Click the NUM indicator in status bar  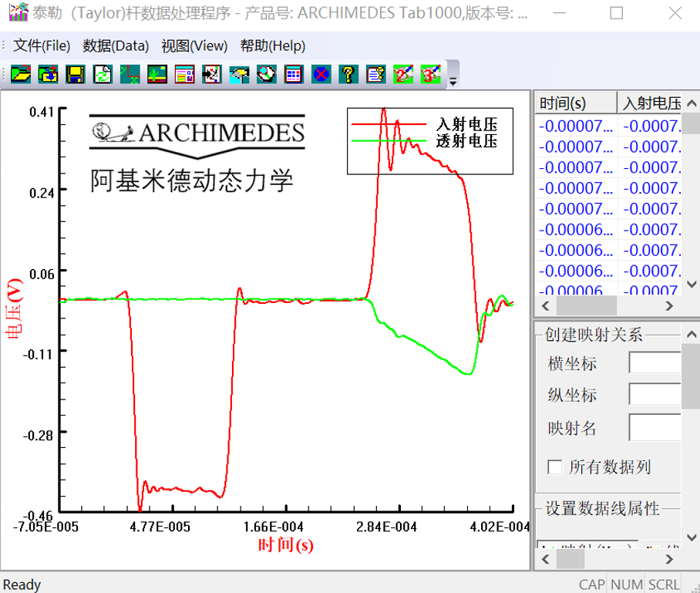627,585
